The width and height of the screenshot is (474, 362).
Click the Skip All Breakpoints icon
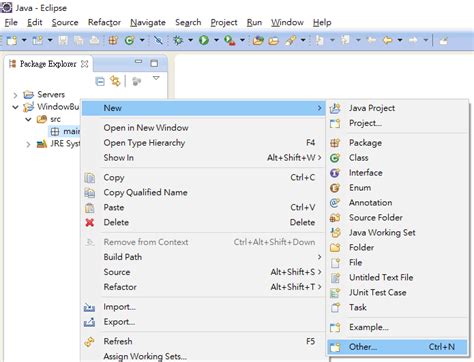point(158,41)
